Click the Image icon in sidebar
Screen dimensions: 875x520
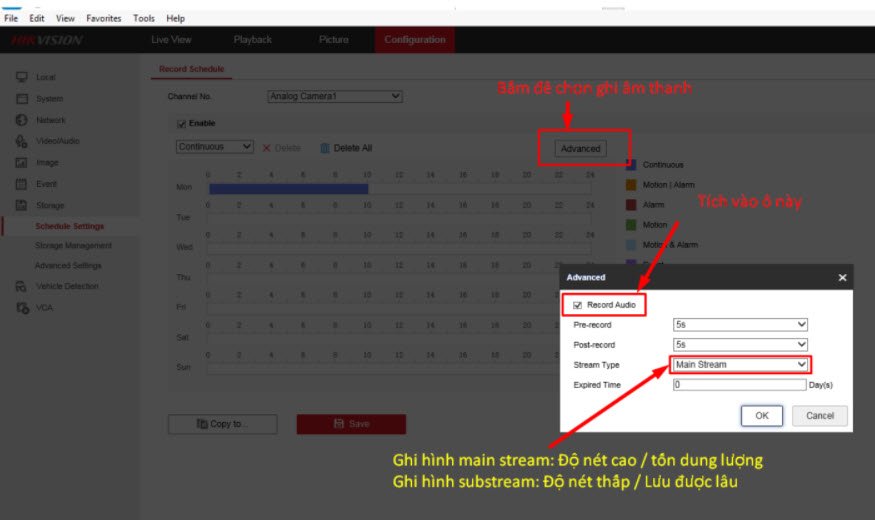(x=20, y=162)
